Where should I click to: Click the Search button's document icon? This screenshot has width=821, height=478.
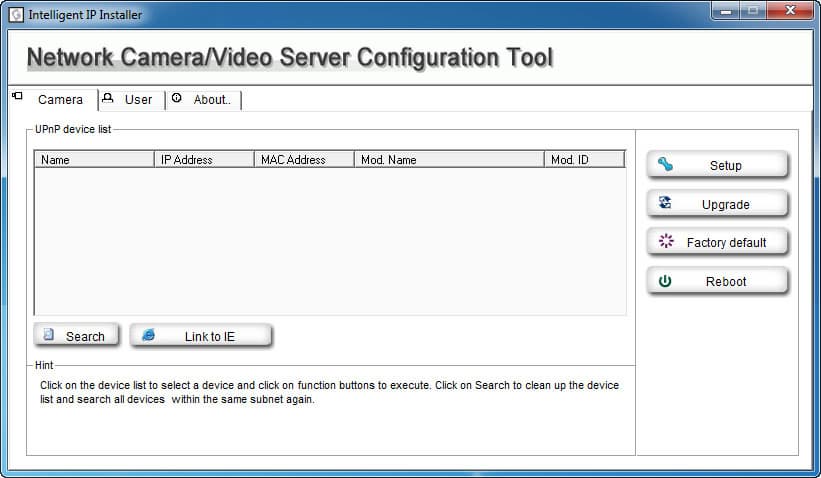pos(49,335)
